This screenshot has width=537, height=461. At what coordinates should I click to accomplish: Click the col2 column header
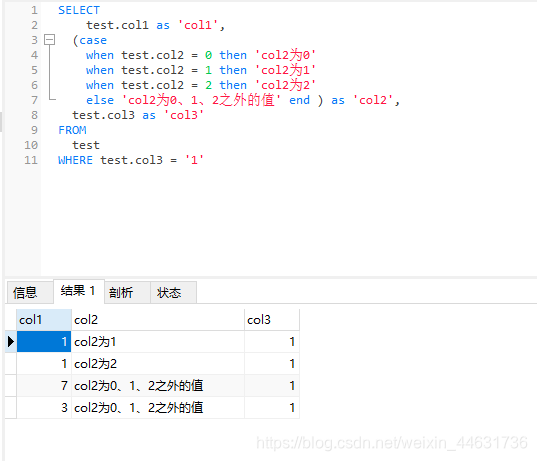[158, 320]
